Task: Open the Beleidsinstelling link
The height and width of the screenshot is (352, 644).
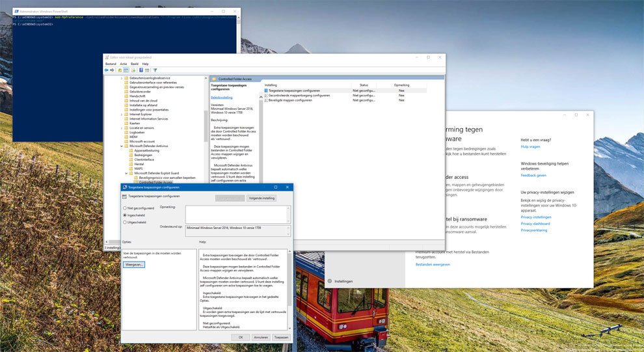Action: pyautogui.click(x=222, y=98)
